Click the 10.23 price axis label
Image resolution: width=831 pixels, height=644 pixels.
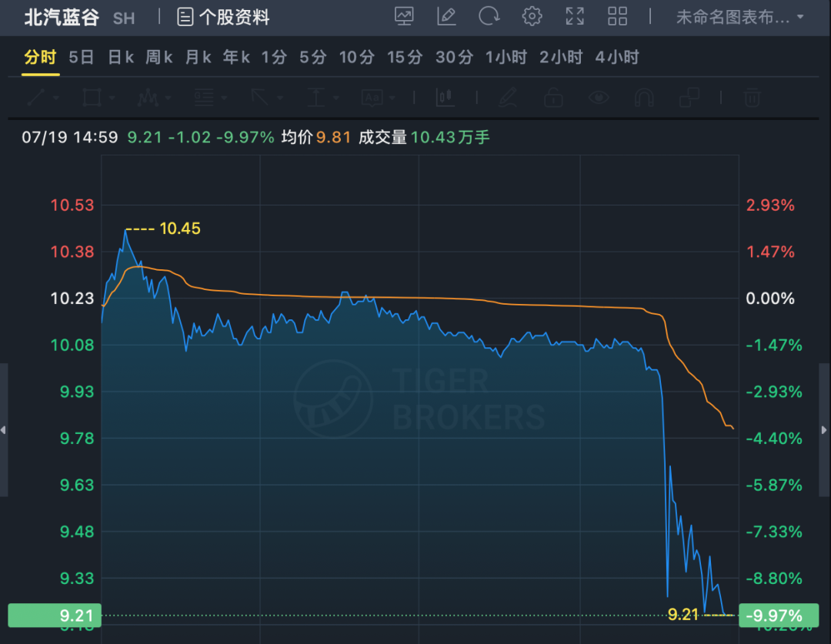72,299
